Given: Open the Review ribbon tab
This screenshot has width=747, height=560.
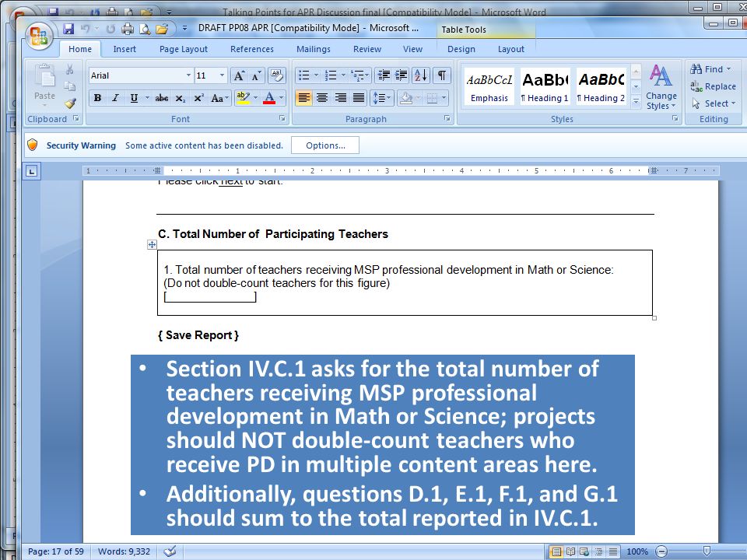Looking at the screenshot, I should click(366, 49).
